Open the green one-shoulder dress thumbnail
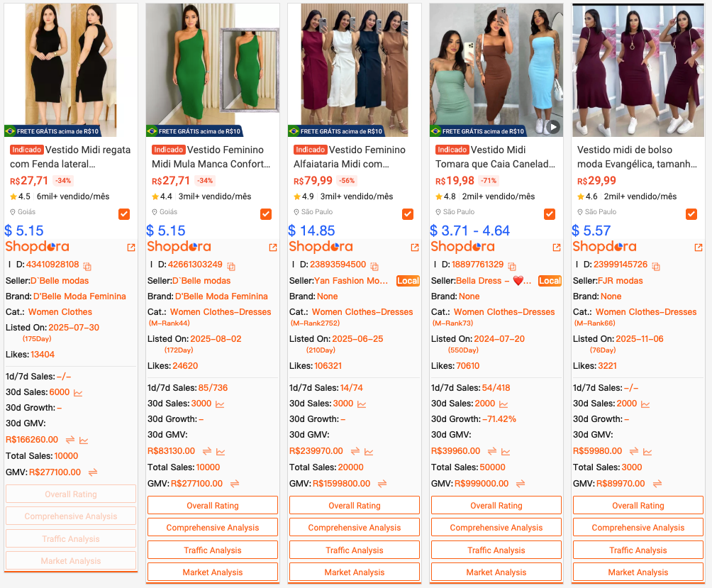 [x=213, y=70]
